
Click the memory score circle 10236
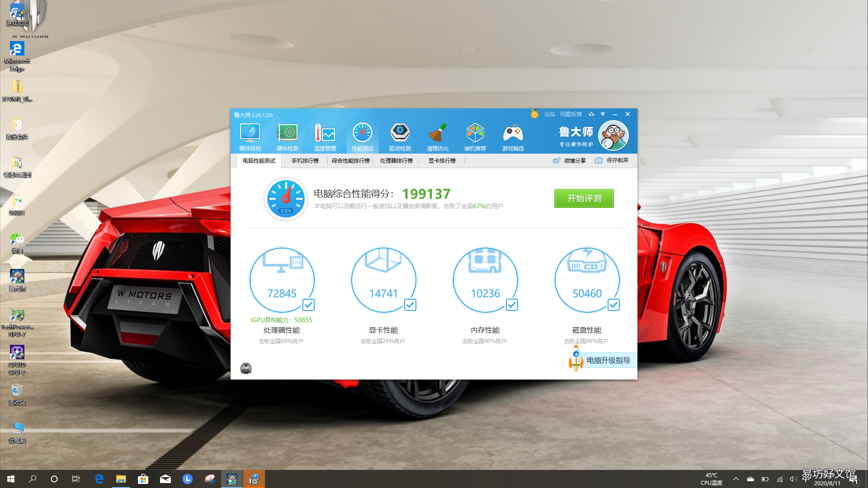486,280
